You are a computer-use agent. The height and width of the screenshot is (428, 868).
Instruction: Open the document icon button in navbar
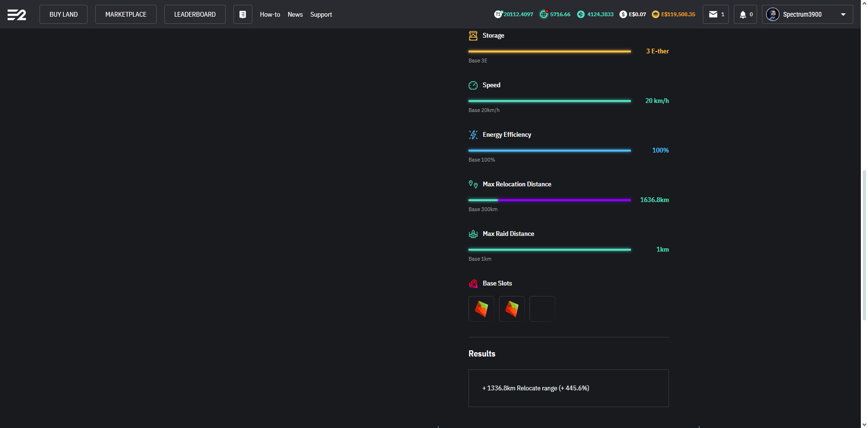tap(242, 14)
